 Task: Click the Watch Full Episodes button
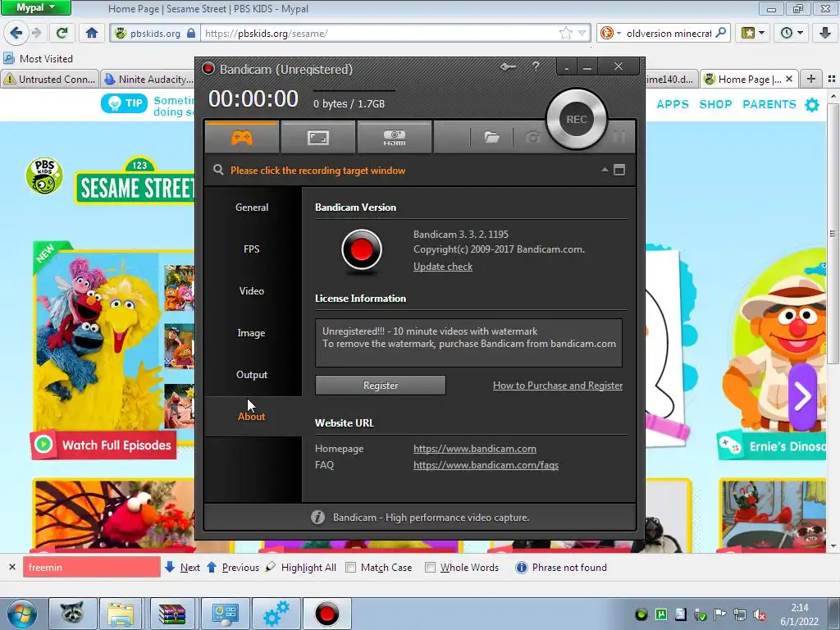[x=103, y=445]
